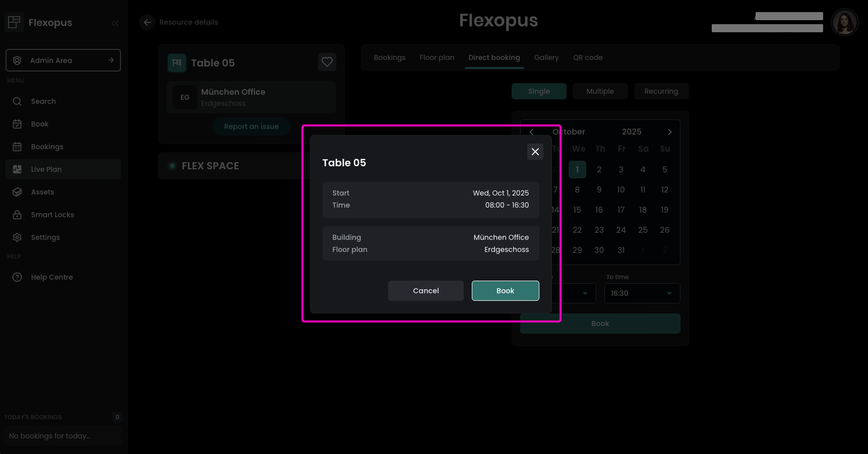Select the Multiple booking mode

pyautogui.click(x=600, y=91)
